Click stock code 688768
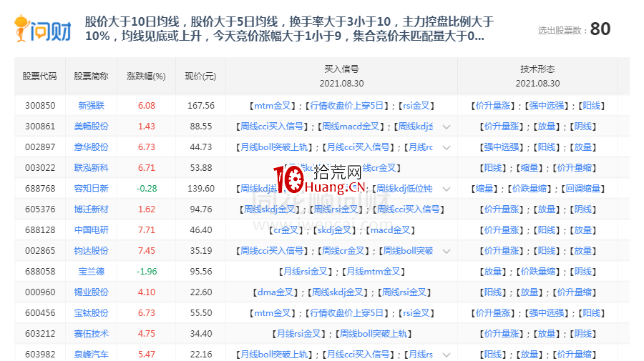 pos(40,188)
